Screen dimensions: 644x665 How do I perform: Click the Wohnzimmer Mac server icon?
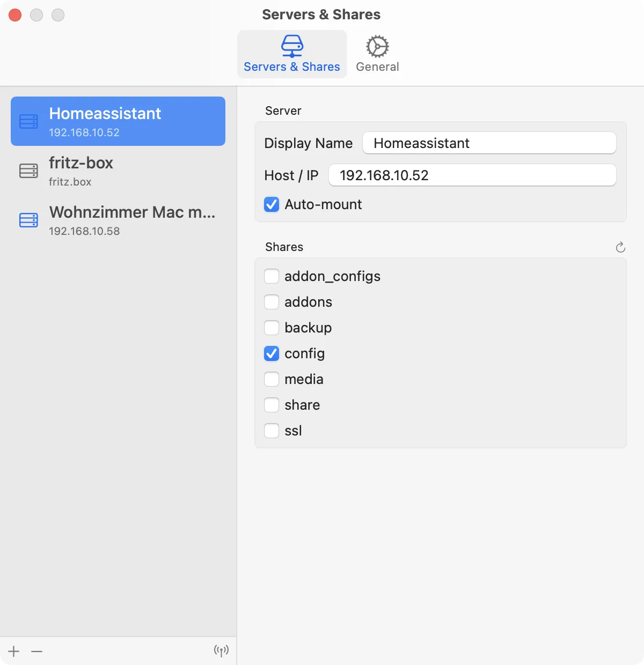tap(28, 220)
